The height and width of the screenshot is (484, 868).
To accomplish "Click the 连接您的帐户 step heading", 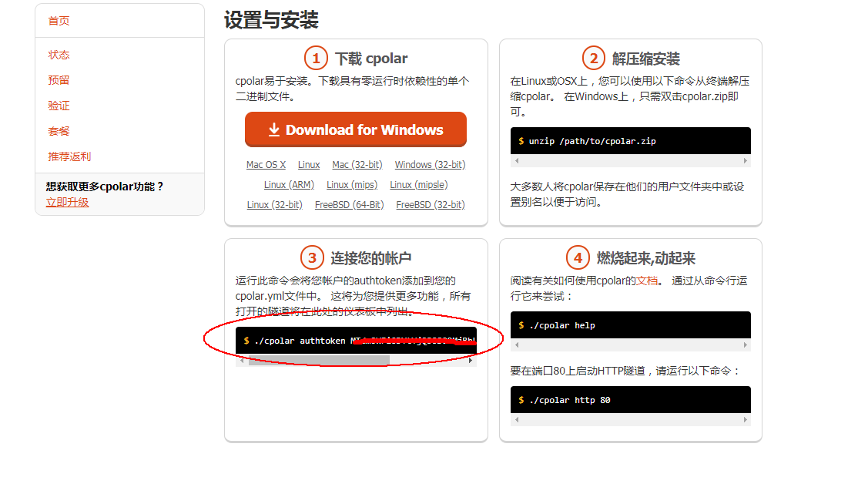I will click(x=371, y=258).
